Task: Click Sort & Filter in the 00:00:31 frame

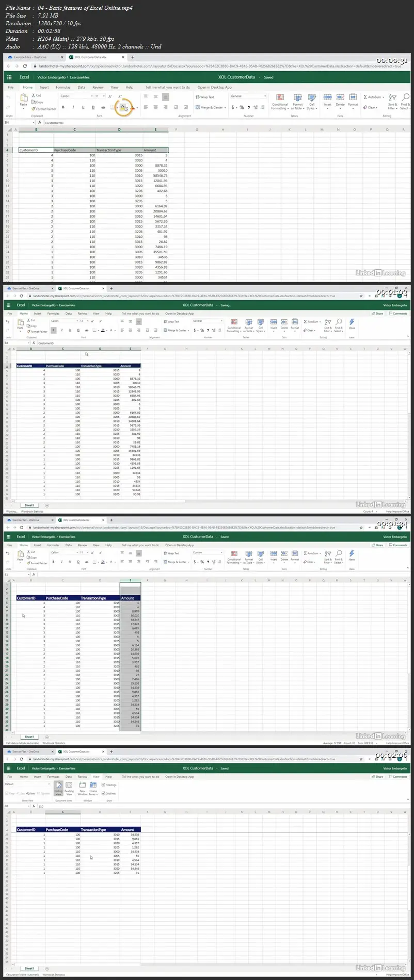Action: pyautogui.click(x=393, y=102)
